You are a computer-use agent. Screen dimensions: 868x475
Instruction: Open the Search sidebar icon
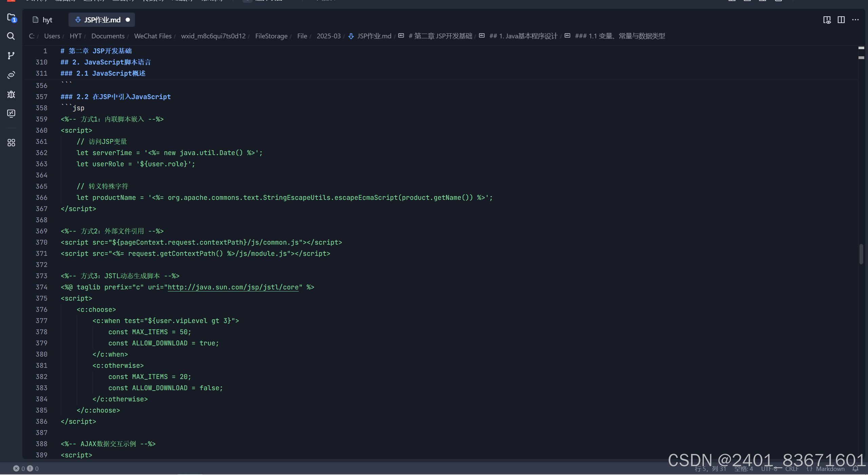point(11,36)
